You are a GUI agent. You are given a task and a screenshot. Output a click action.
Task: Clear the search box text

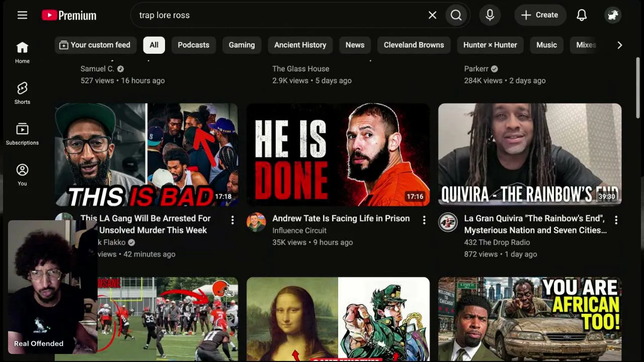click(x=432, y=15)
